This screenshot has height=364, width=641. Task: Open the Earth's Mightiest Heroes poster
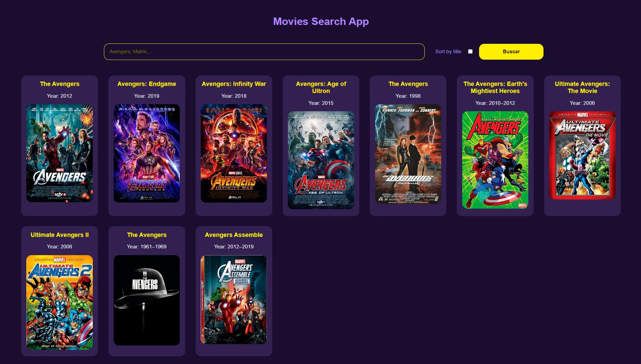495,160
